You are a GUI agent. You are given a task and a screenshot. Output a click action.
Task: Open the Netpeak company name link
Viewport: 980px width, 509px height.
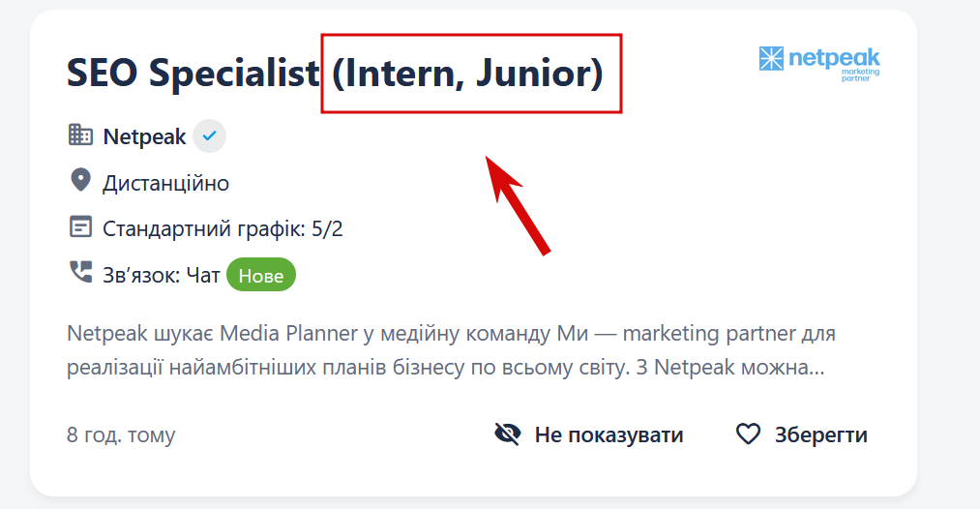(x=144, y=136)
